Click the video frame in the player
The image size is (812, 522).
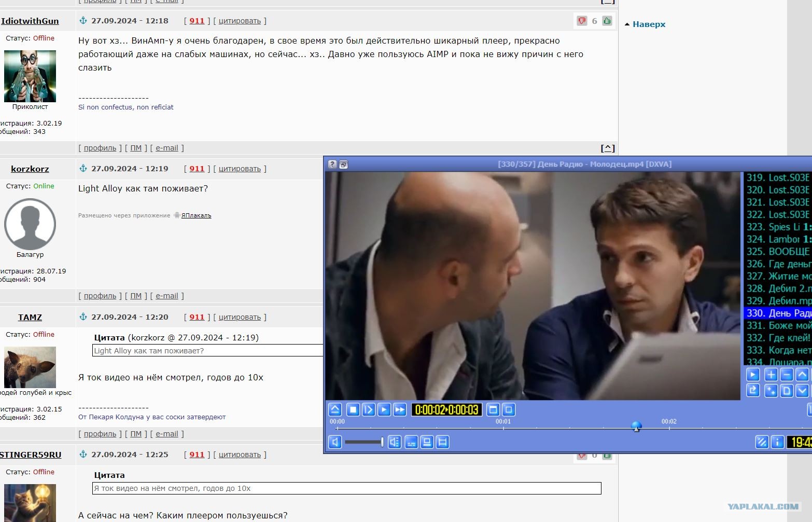(533, 286)
